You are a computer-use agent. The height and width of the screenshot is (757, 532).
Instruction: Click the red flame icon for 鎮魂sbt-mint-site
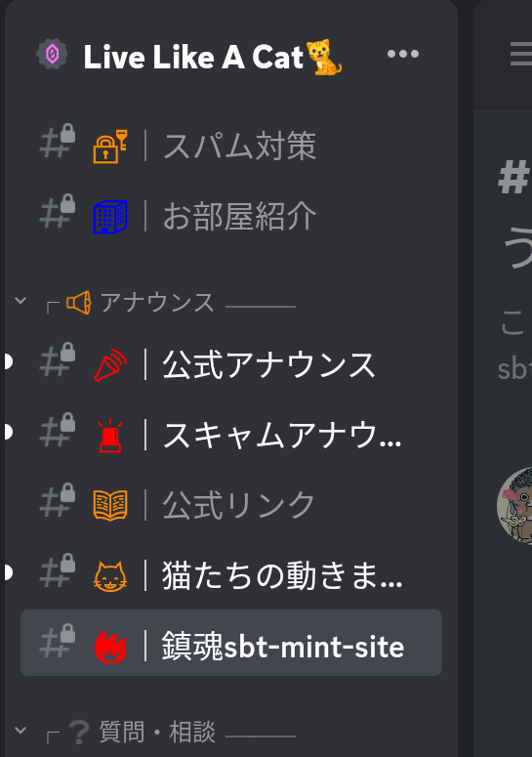coord(110,647)
